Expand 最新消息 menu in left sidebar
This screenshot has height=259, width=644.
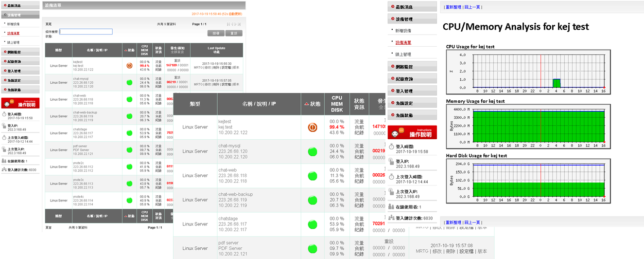[x=20, y=5]
